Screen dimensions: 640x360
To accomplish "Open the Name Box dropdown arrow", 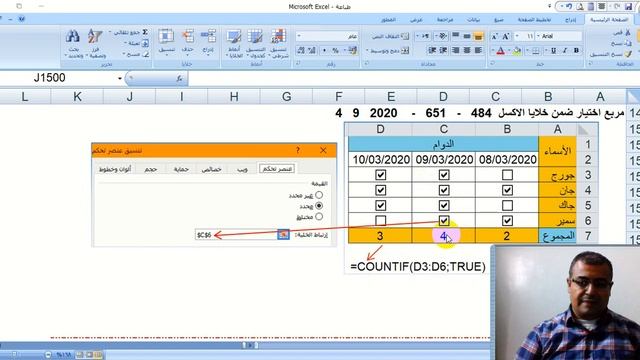I will 120,78.
